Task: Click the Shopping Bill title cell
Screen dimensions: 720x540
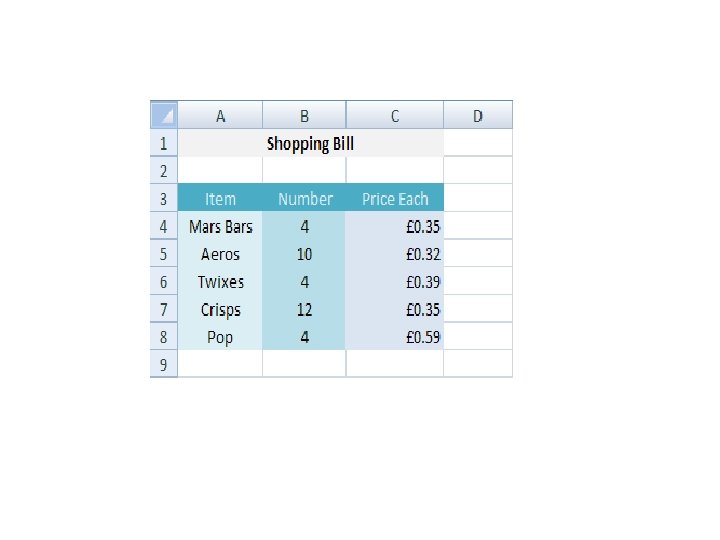Action: (x=311, y=143)
